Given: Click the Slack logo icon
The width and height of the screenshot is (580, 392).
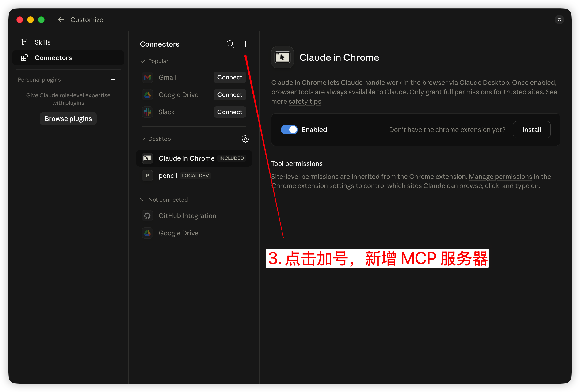Looking at the screenshot, I should click(x=147, y=112).
